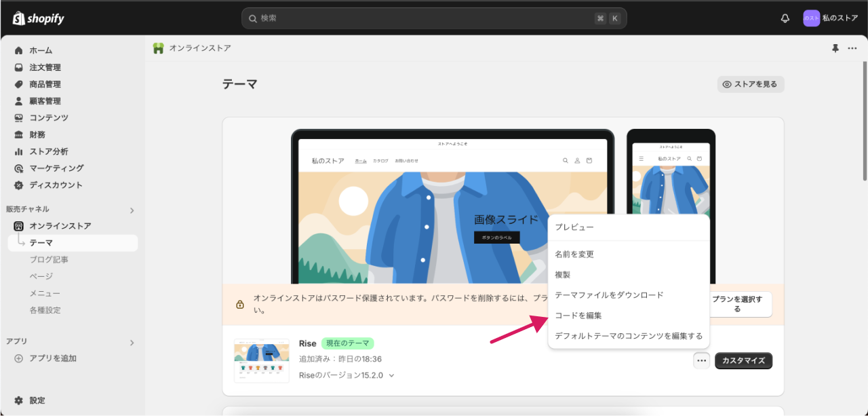
Task: Expand the アプリ section chevron
Action: [x=132, y=343]
